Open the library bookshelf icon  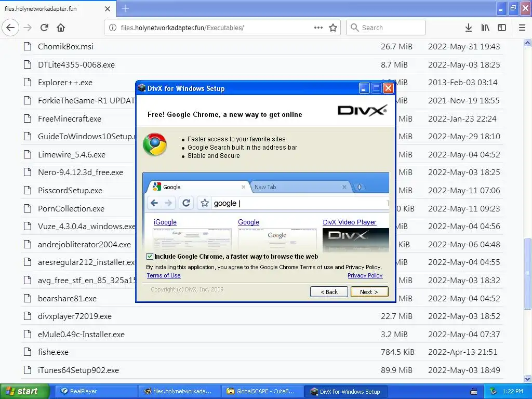[485, 28]
